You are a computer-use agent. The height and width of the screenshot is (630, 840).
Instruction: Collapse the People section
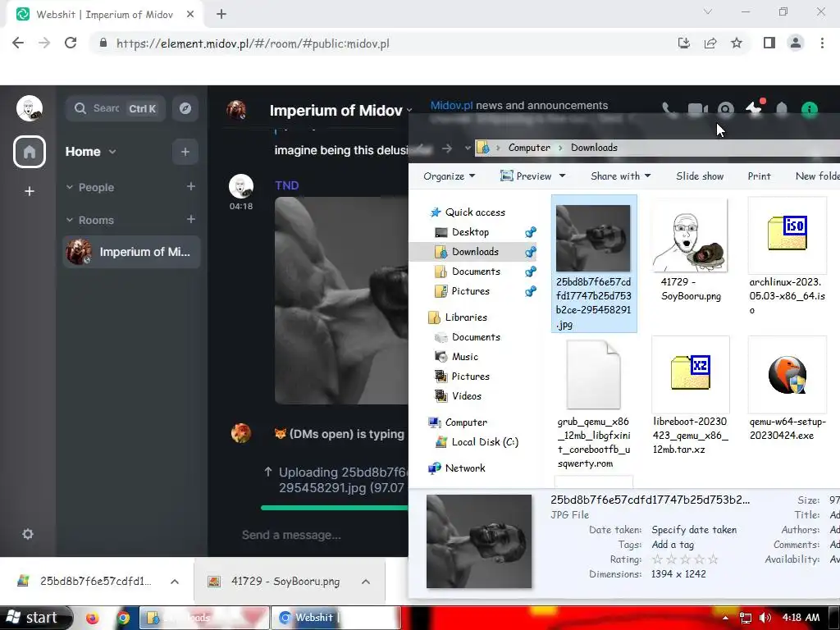pyautogui.click(x=90, y=188)
